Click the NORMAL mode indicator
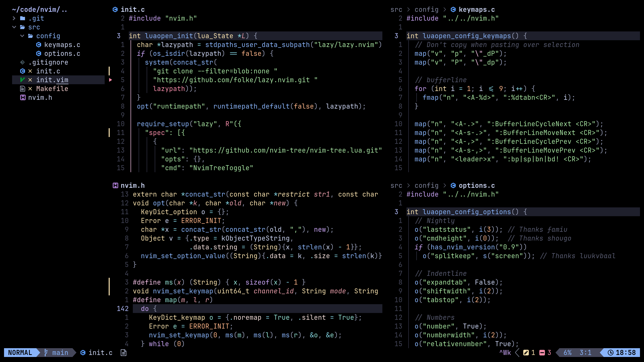Image resolution: width=644 pixels, height=362 pixels. click(20, 352)
